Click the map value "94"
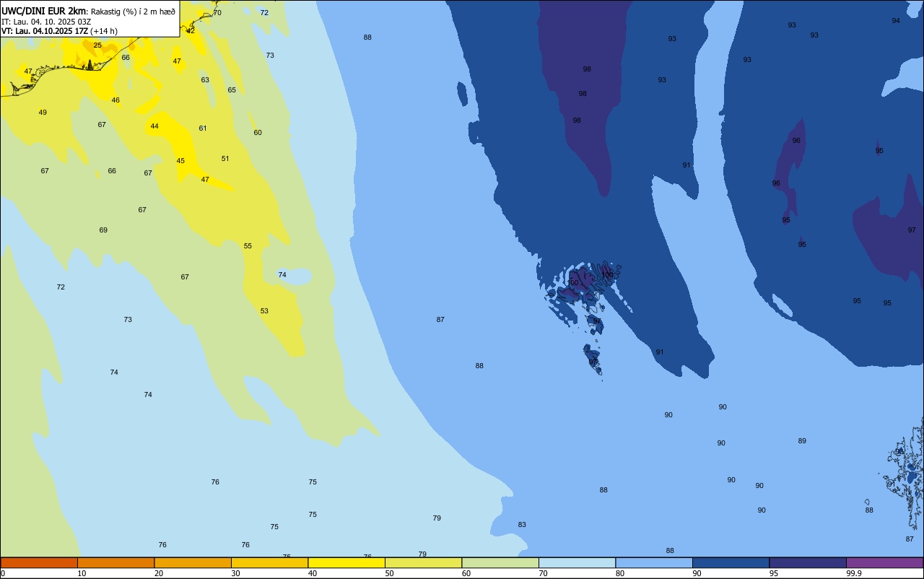Image resolution: width=924 pixels, height=579 pixels. (896, 21)
